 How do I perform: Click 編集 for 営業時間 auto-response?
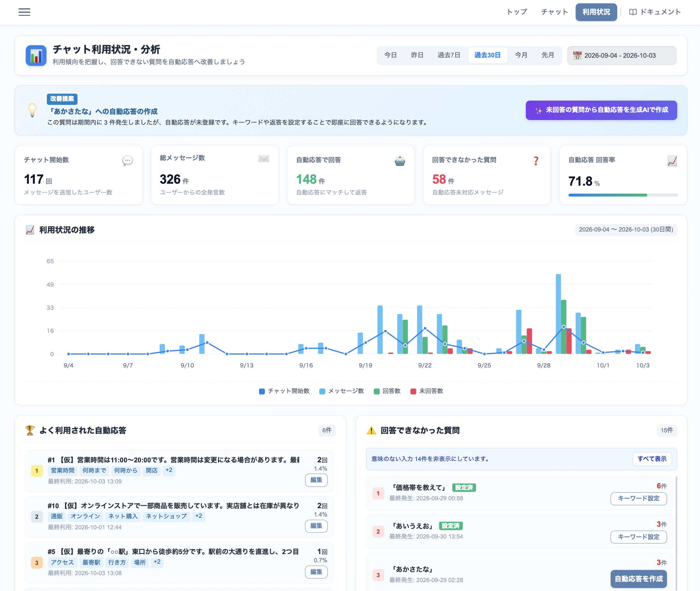316,480
